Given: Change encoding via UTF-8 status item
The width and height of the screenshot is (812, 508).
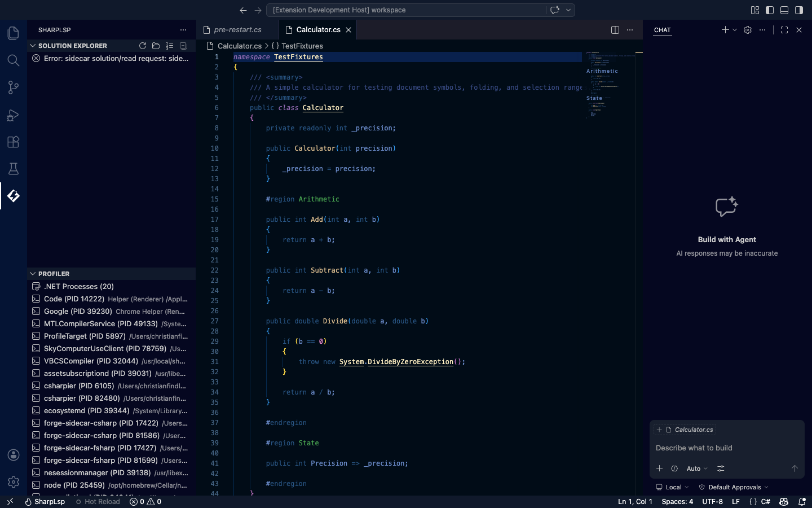Looking at the screenshot, I should [x=712, y=501].
